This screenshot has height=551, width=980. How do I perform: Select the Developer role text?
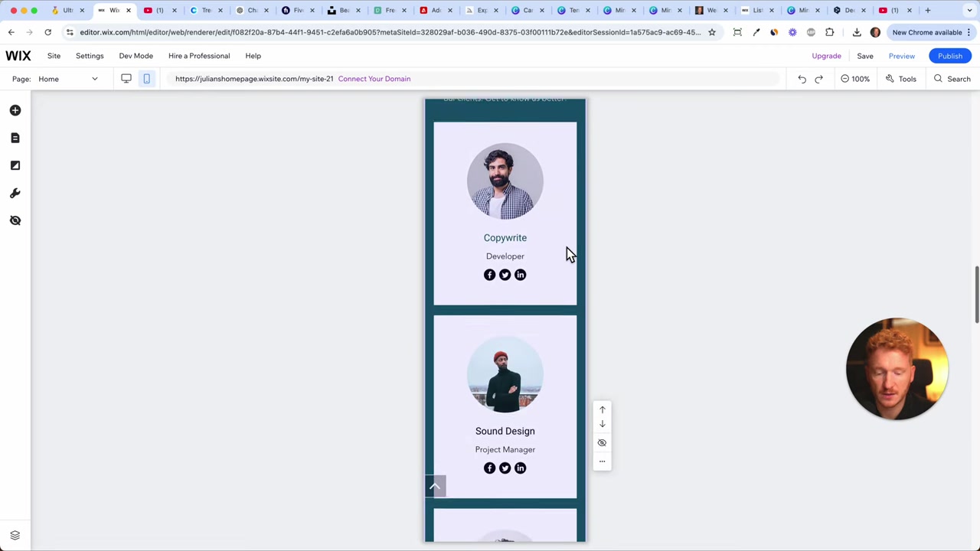(x=505, y=256)
